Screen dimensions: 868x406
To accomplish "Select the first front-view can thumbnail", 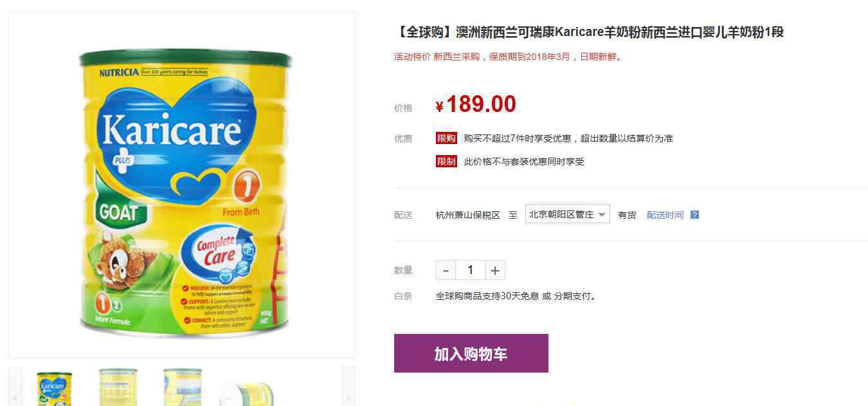I will click(55, 387).
